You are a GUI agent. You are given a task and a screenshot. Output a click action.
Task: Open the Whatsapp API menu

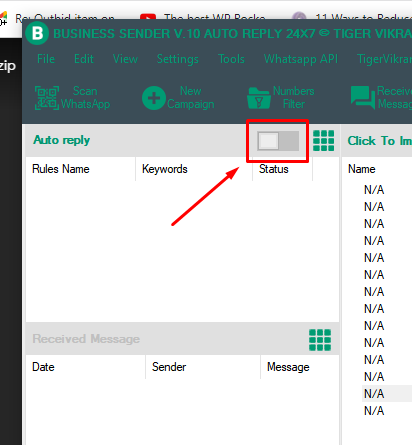pos(301,59)
